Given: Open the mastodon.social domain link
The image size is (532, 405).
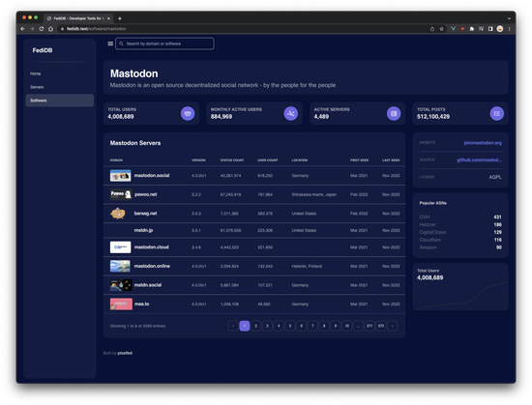Looking at the screenshot, I should pyautogui.click(x=152, y=175).
